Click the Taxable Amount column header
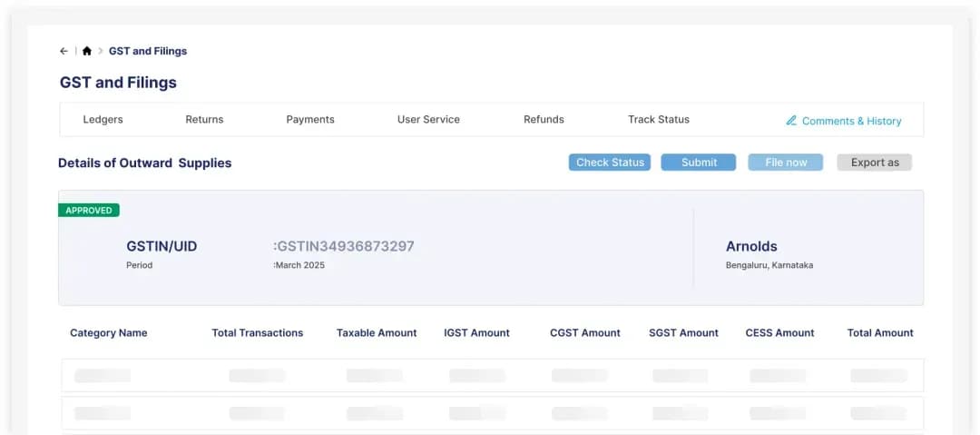 click(377, 333)
